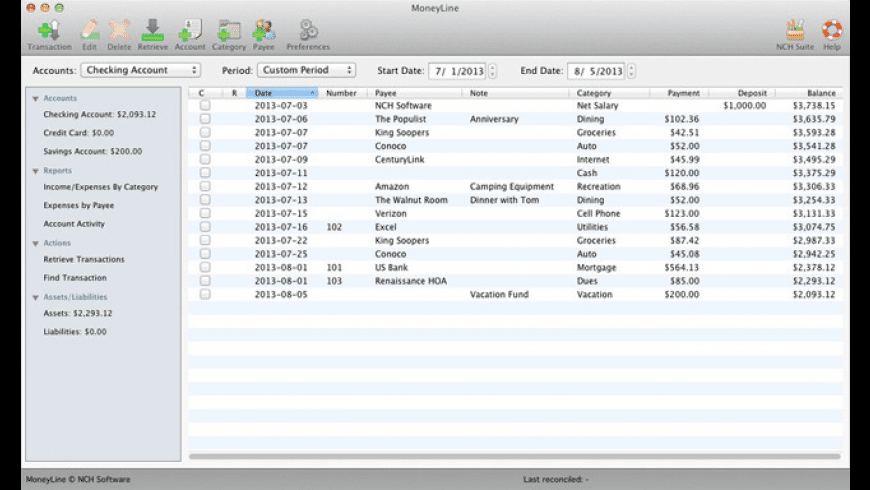
Task: Click the Mortgage category cell
Action: click(596, 267)
